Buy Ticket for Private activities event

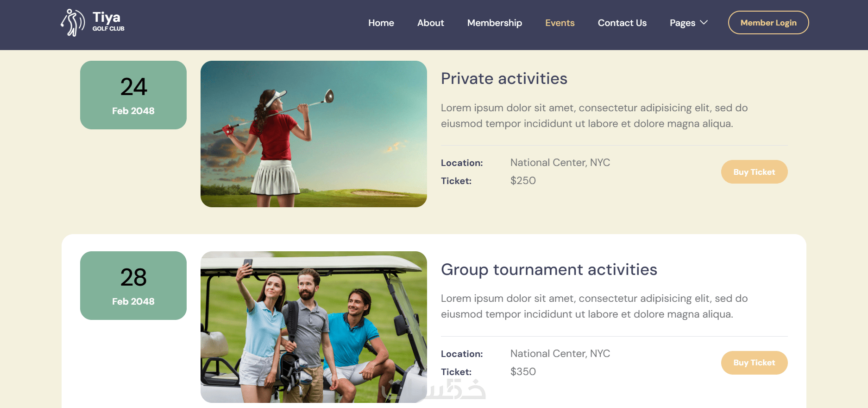[x=754, y=172]
